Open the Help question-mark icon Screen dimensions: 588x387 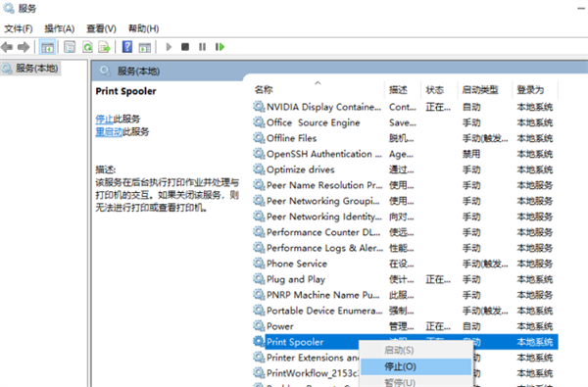tap(127, 47)
